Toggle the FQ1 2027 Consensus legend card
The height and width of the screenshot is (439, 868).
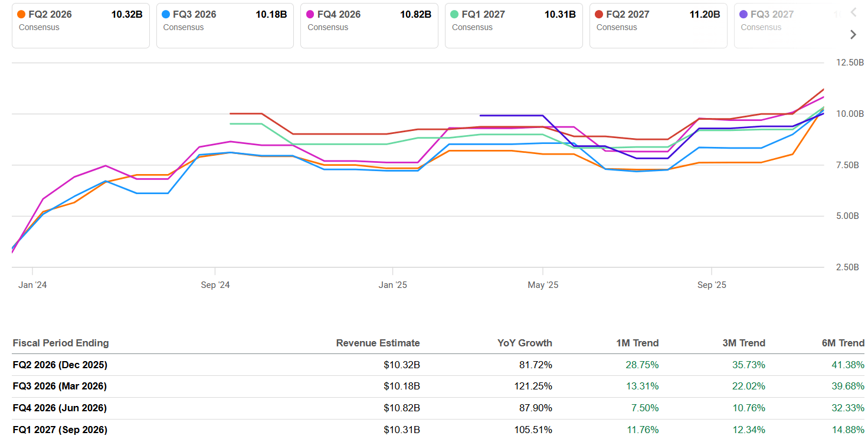tap(513, 25)
